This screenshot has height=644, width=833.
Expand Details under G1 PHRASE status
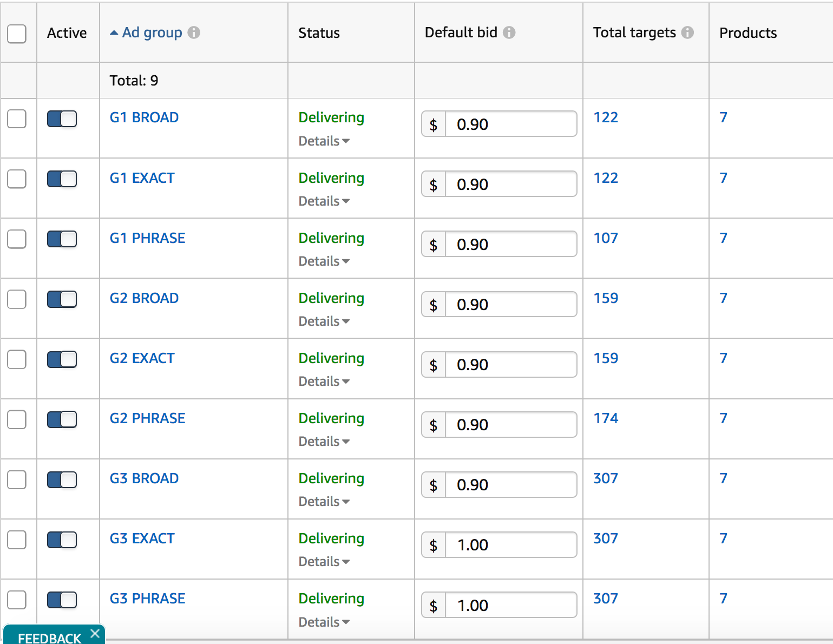click(x=324, y=261)
